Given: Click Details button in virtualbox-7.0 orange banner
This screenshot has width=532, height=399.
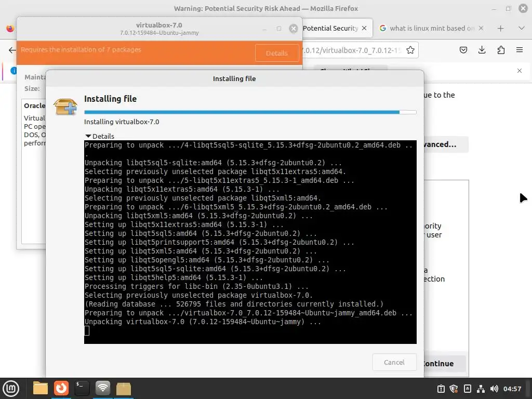Looking at the screenshot, I should tap(276, 53).
